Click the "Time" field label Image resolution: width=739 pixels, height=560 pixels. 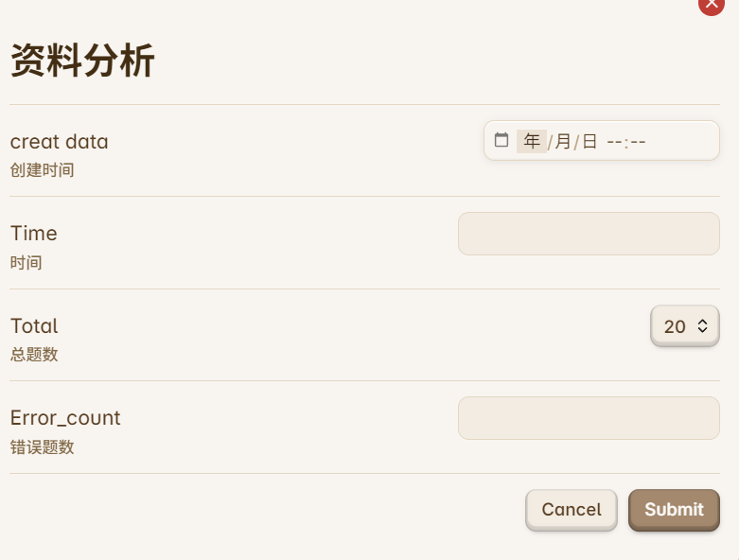pyautogui.click(x=34, y=234)
